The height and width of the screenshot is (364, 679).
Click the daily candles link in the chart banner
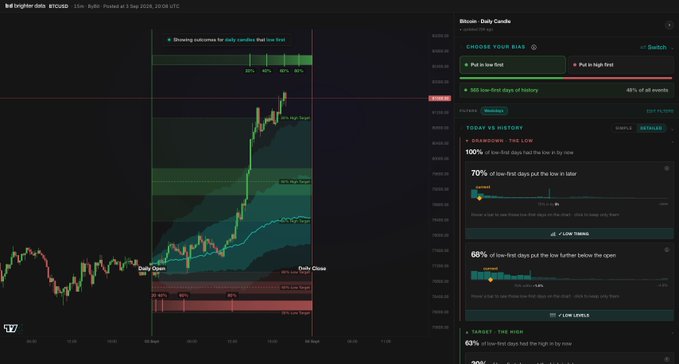pyautogui.click(x=239, y=40)
